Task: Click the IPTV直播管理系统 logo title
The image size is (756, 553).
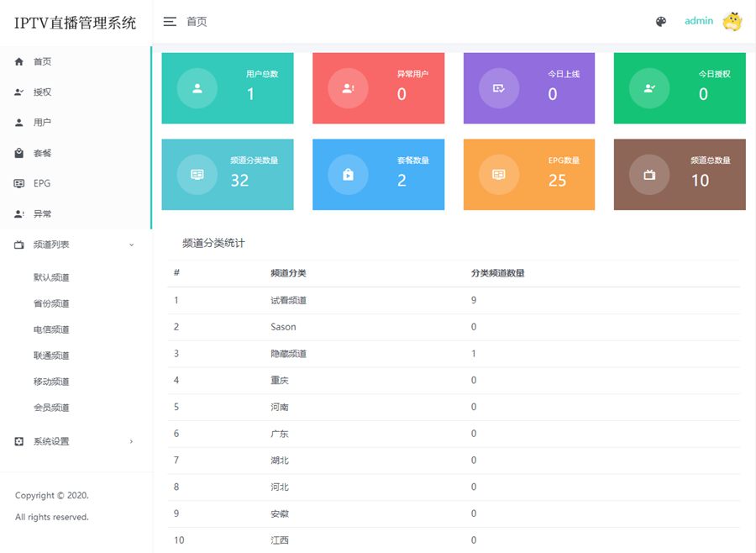Action: [76, 23]
